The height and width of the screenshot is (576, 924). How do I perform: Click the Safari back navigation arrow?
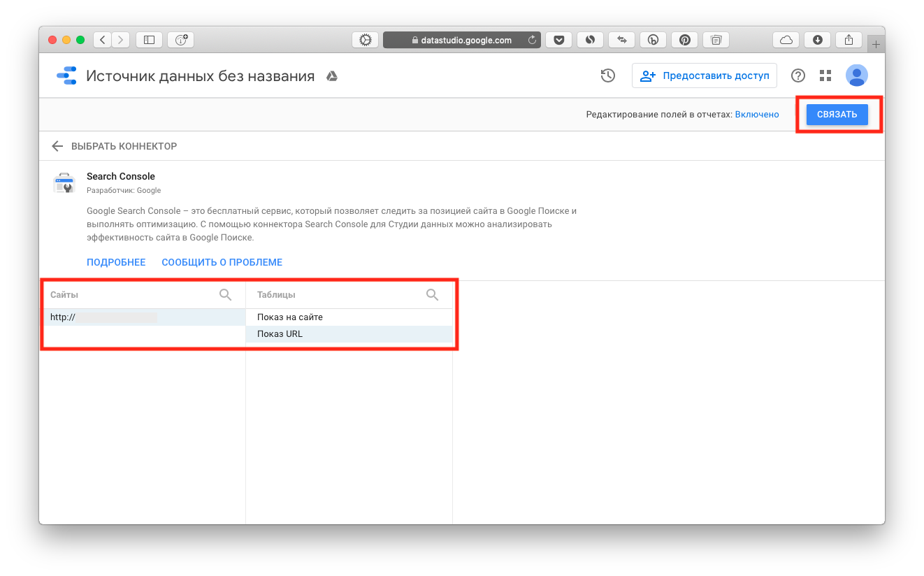pyautogui.click(x=103, y=40)
